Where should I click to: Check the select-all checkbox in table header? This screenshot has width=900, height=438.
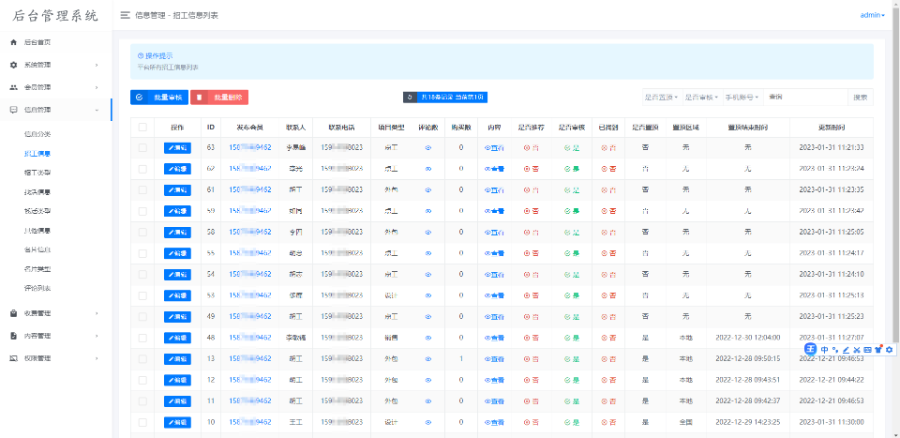[x=142, y=127]
